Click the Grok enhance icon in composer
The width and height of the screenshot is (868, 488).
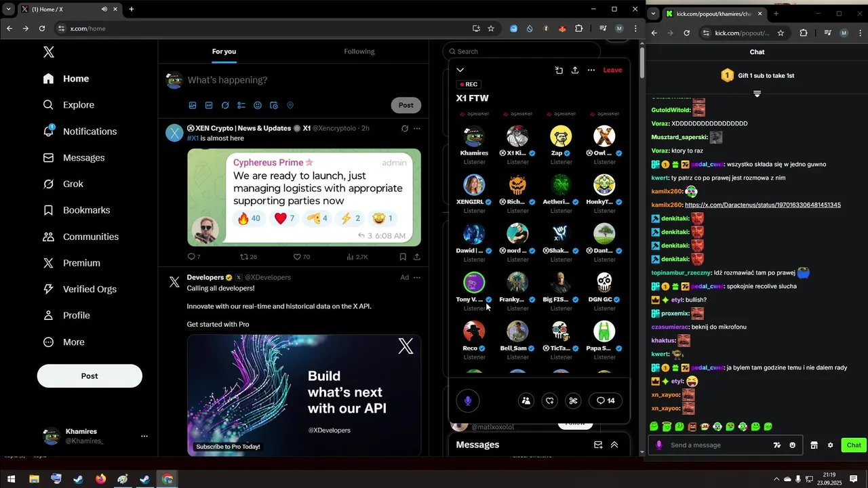click(225, 106)
